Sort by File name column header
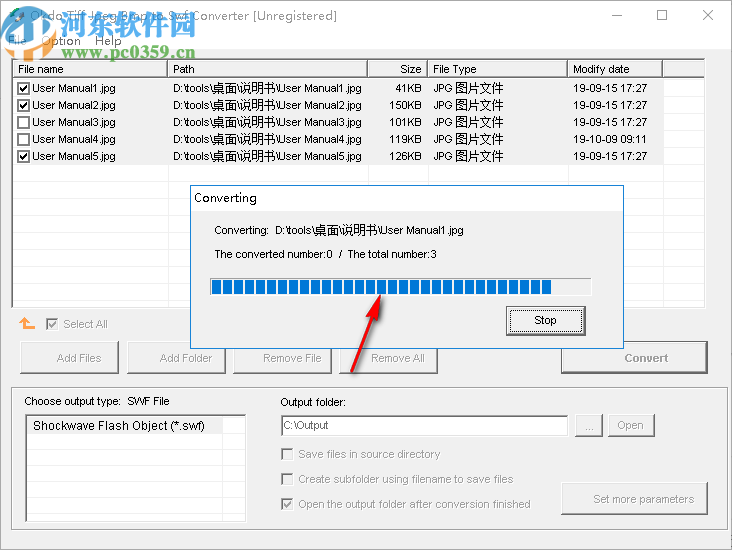 tap(90, 69)
